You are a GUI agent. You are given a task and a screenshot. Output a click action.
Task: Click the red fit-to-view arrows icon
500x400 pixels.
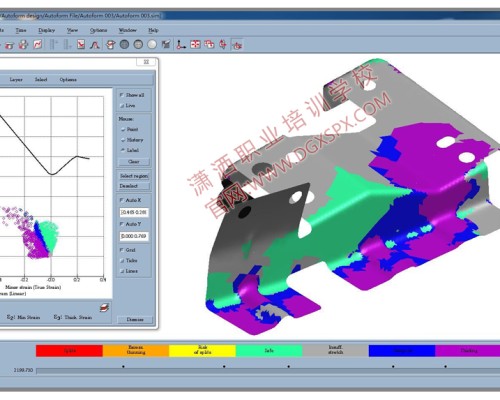195,44
